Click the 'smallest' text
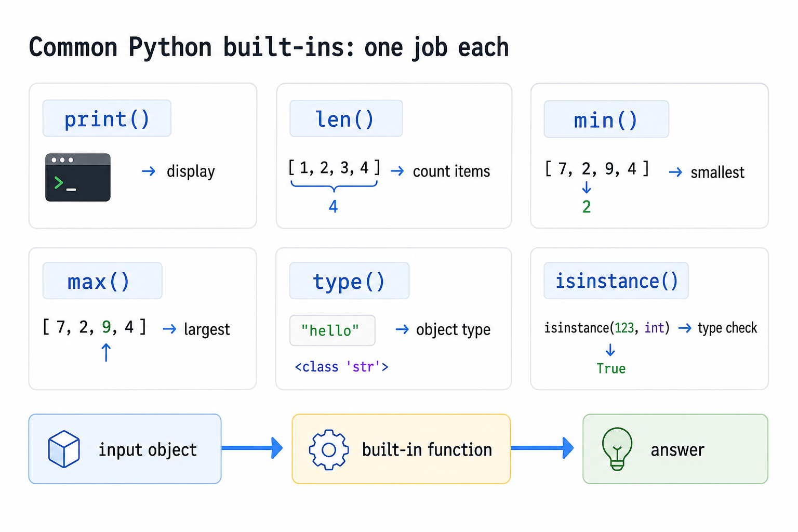 point(717,172)
